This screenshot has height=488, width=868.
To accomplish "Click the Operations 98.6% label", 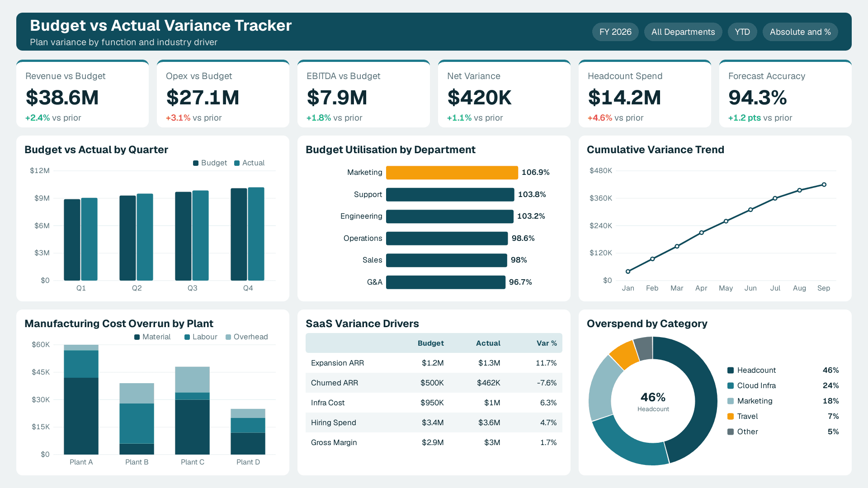I will tap(523, 239).
